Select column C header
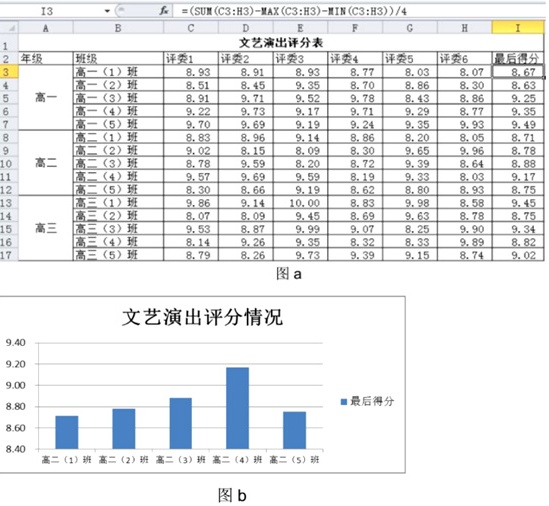549x506 pixels. coord(191,28)
